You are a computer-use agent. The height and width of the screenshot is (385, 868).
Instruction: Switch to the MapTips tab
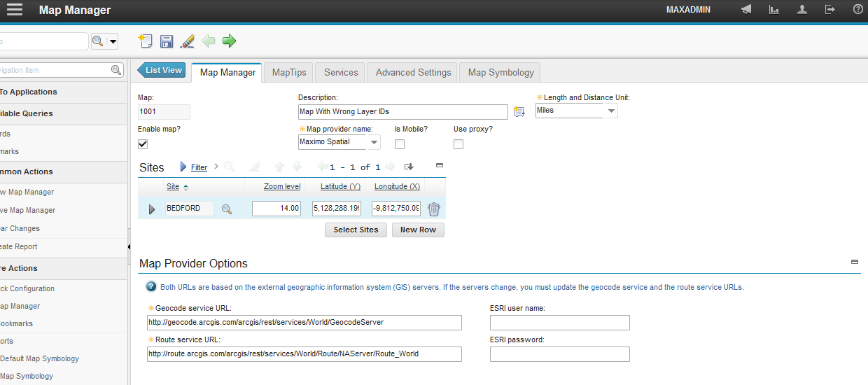click(289, 72)
